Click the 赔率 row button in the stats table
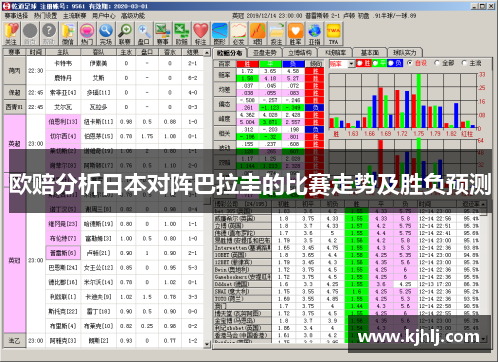The image size is (500, 362). 224,75
